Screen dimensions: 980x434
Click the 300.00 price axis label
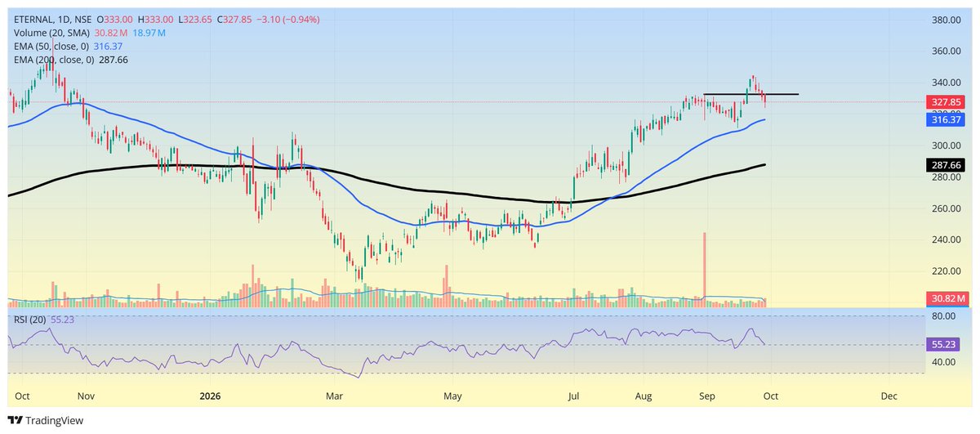(947, 145)
